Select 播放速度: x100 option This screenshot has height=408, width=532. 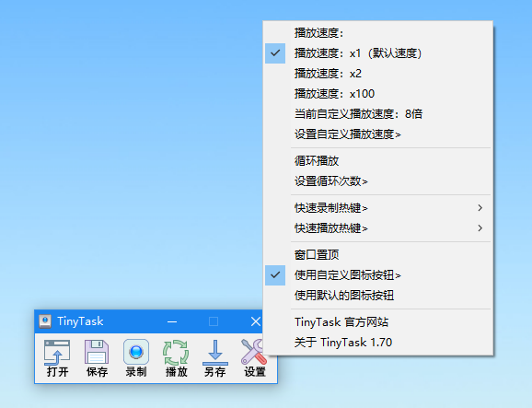point(378,94)
